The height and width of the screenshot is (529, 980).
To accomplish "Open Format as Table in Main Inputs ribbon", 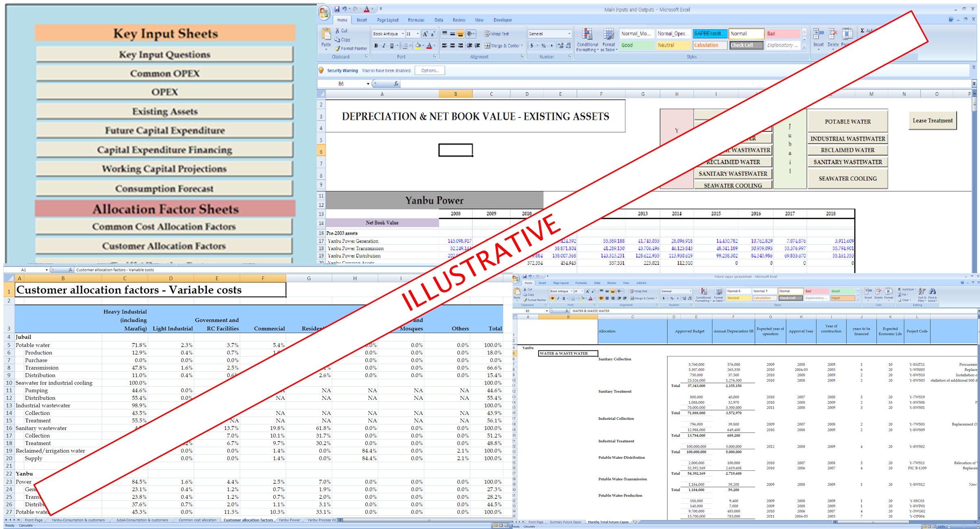I will pos(609,40).
